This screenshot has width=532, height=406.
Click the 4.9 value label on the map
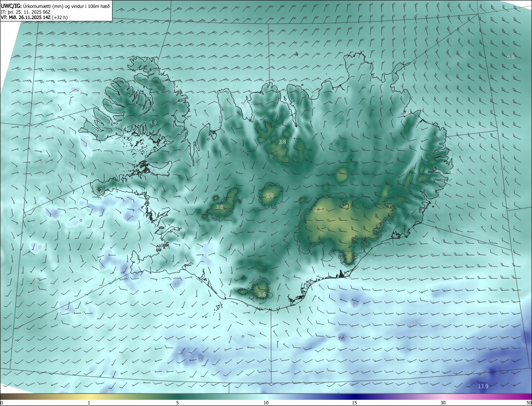[x=153, y=122]
